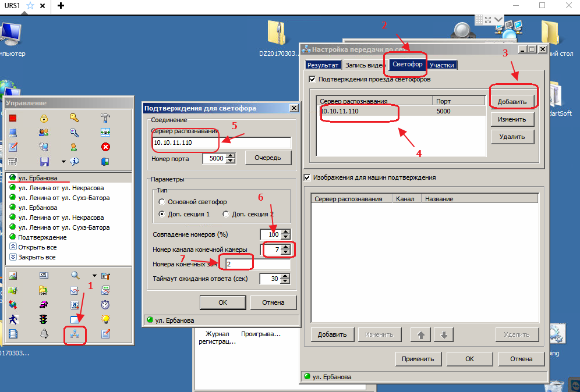Open the dropdown arrow next to the magnifier
Screen dimensions: 580x392
pyautogui.click(x=94, y=275)
